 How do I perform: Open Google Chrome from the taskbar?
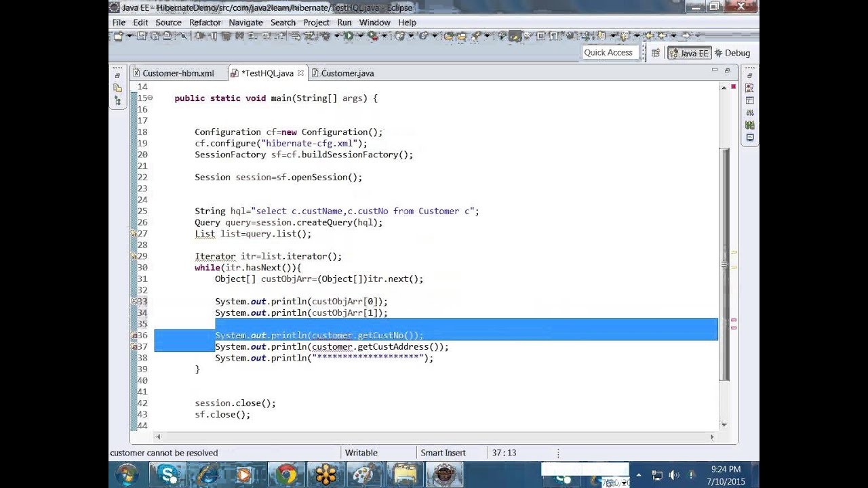[x=287, y=474]
